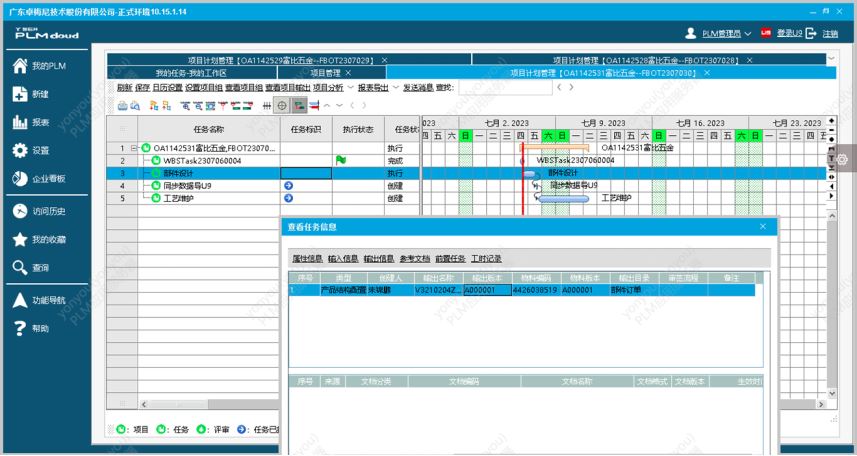Open 报表 from the left sidebar
Viewport: 857px width, 456px height.
40,123
